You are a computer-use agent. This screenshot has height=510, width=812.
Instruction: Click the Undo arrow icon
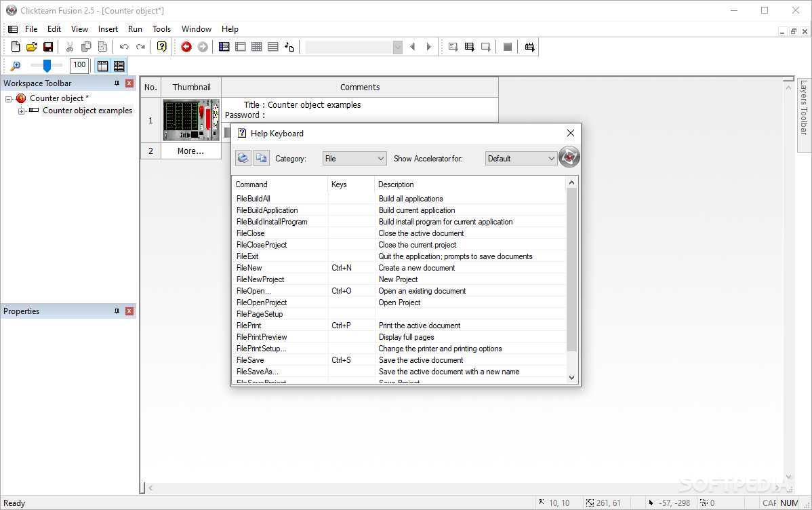coord(124,47)
